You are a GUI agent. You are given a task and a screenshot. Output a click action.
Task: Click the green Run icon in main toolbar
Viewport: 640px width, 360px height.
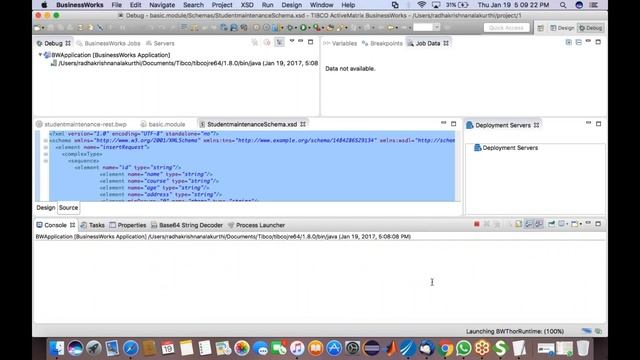(303, 28)
